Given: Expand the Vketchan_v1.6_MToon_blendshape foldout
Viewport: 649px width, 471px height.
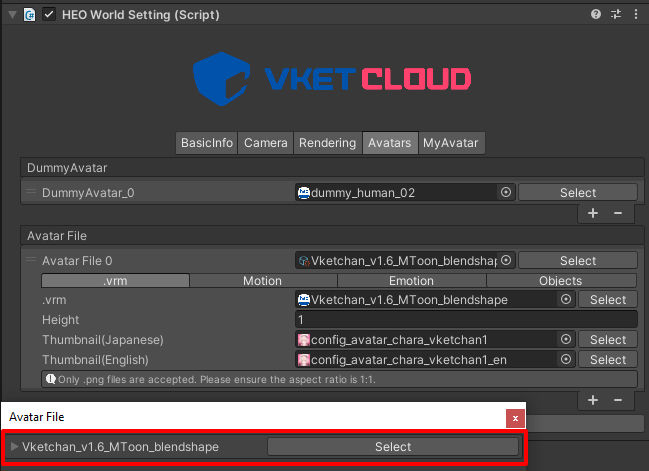Looking at the screenshot, I should pyautogui.click(x=14, y=446).
